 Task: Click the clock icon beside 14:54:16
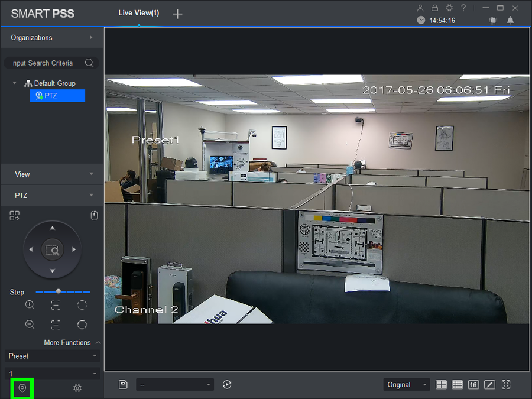[421, 20]
